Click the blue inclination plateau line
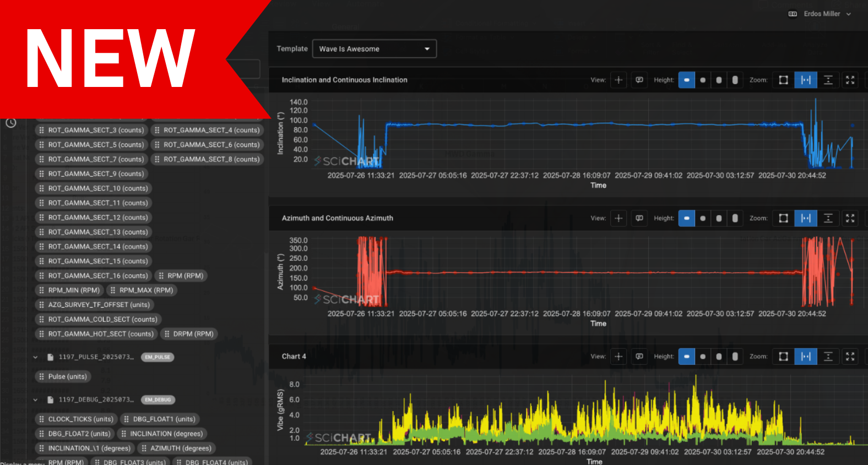This screenshot has width=868, height=465. 551,124
